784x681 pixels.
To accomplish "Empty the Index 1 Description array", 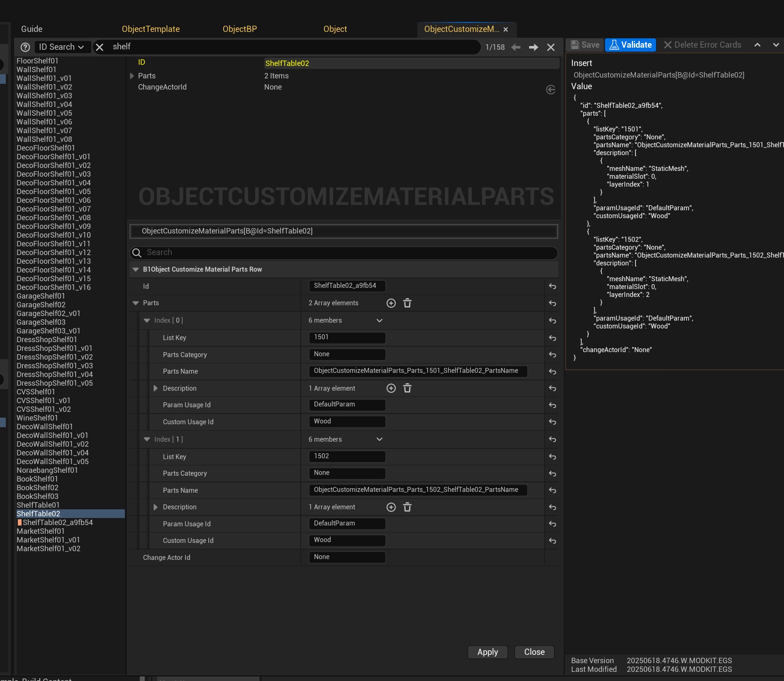I will click(x=407, y=507).
